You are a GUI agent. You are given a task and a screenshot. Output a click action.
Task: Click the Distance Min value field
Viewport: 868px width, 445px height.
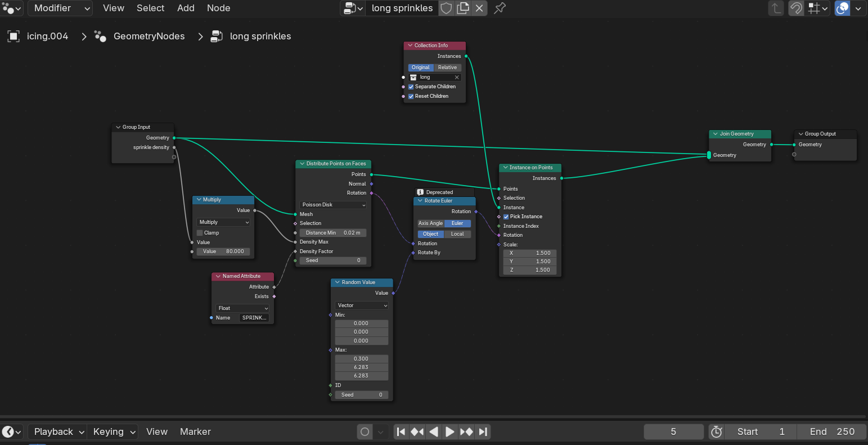[x=333, y=233]
